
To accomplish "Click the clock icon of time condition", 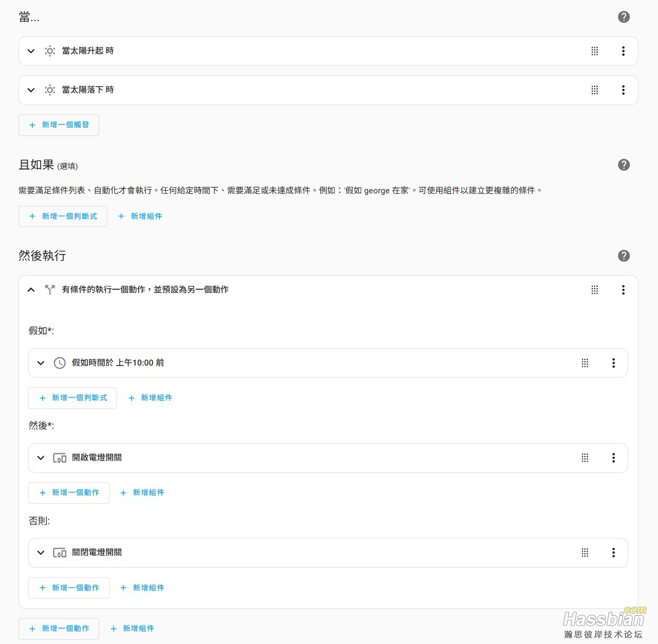I will click(x=60, y=363).
